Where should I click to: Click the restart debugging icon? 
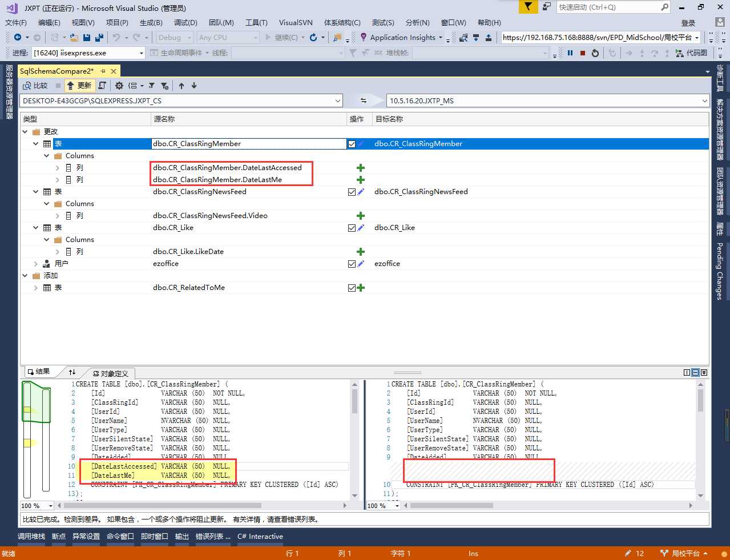point(595,53)
